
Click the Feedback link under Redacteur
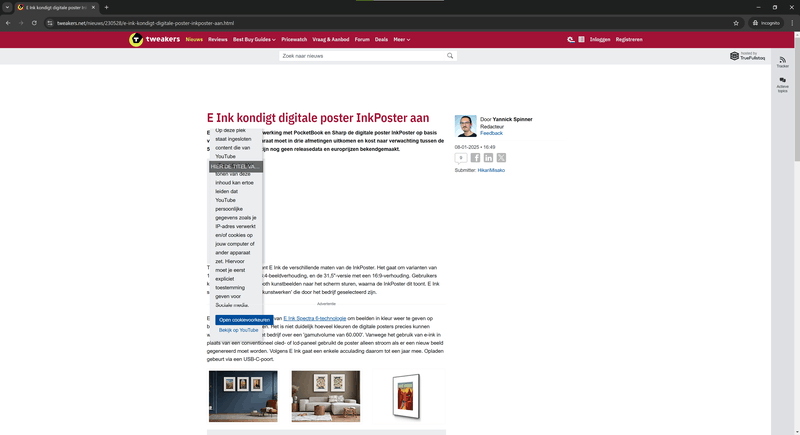[491, 133]
